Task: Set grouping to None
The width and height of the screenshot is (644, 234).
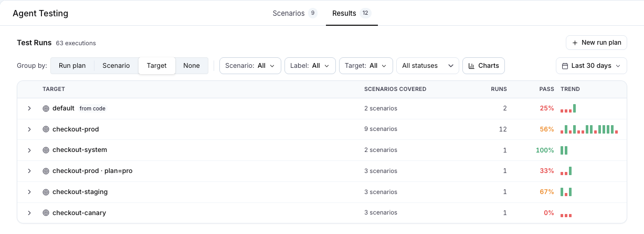Action: (x=192, y=66)
